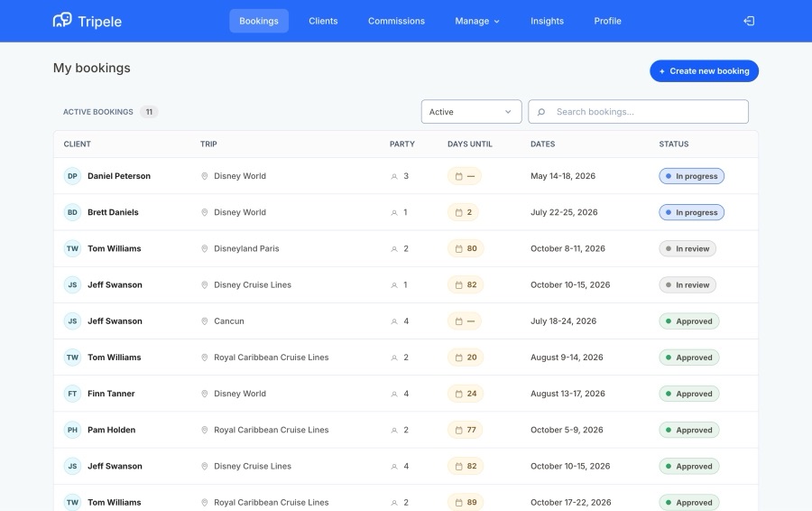The image size is (812, 511).
Task: Open the Profile tab
Action: [x=607, y=21]
